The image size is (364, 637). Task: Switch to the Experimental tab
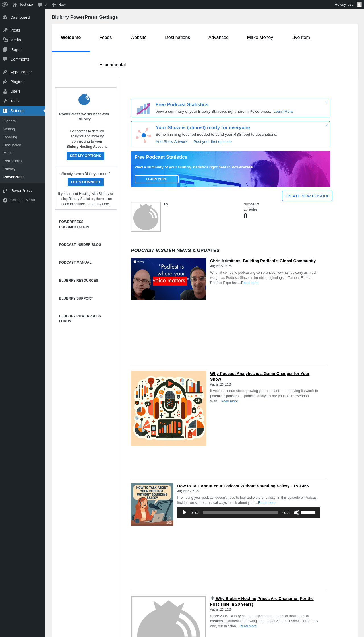(112, 65)
